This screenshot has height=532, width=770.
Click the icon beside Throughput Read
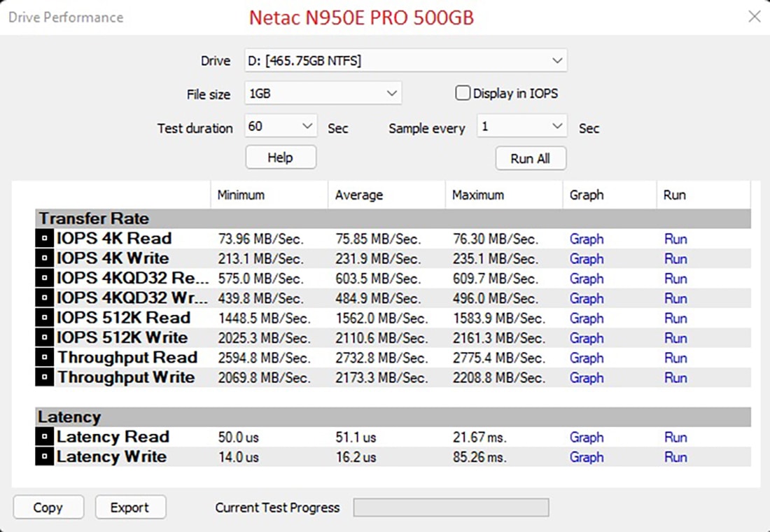pos(44,358)
